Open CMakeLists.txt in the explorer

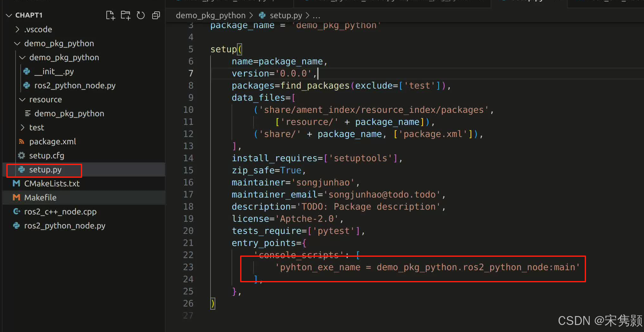52,184
